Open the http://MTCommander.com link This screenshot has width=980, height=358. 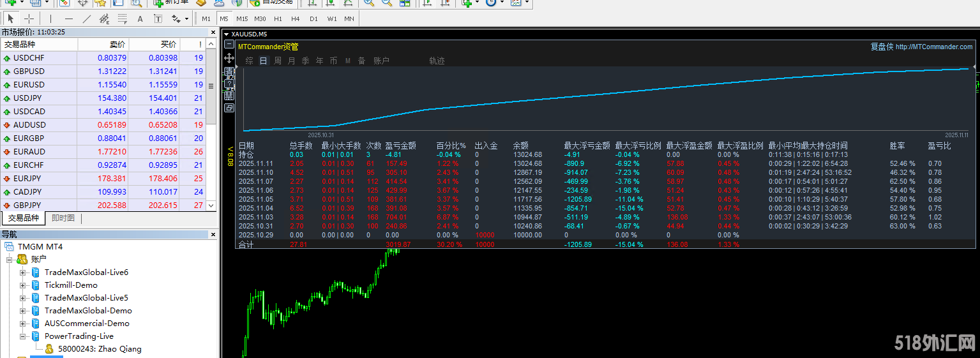933,47
